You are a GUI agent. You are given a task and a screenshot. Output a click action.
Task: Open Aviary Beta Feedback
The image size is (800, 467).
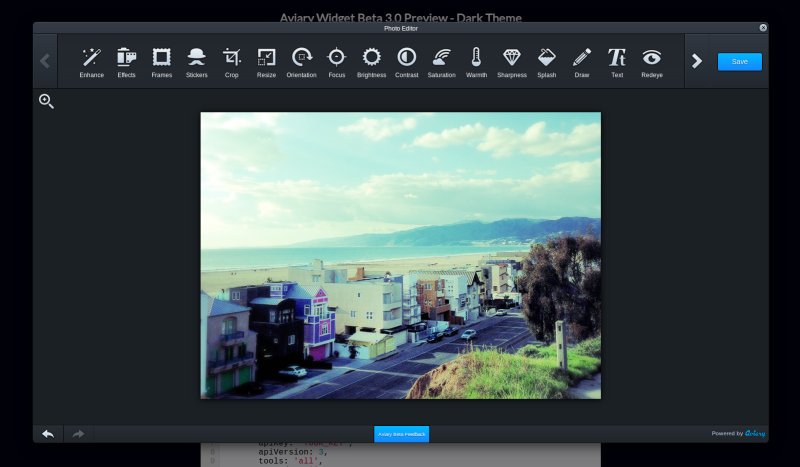(402, 434)
